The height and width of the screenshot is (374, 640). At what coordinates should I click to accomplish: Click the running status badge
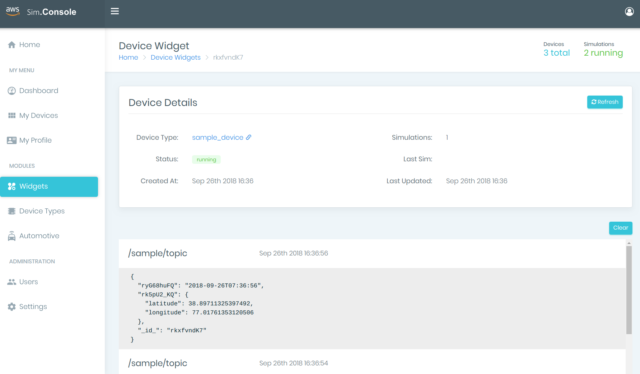click(x=206, y=160)
